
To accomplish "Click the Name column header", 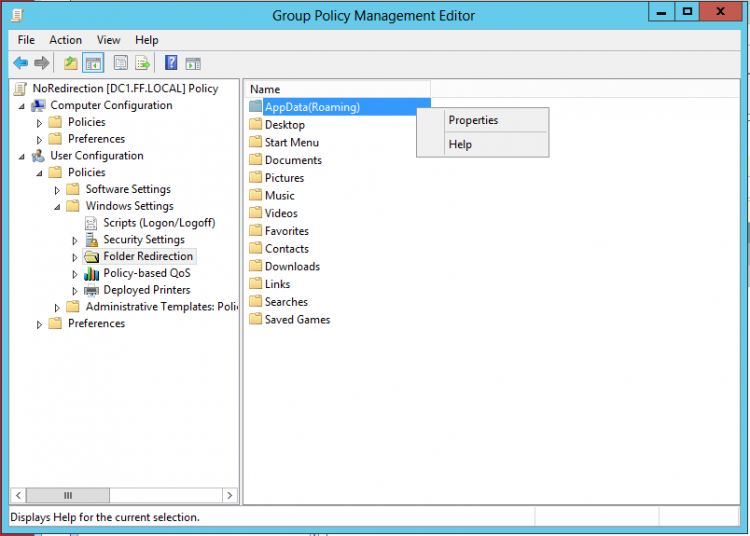I will (x=338, y=89).
